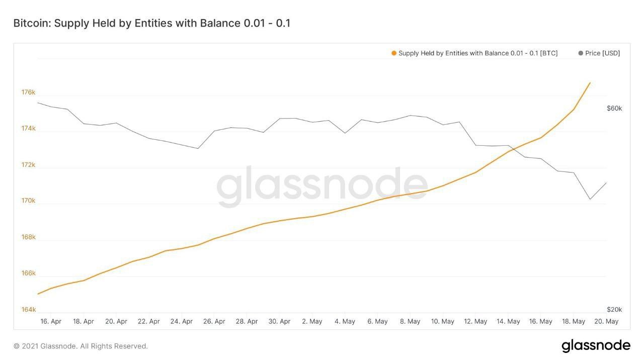Select the 20. May date tick
This screenshot has width=644, height=362.
point(606,321)
